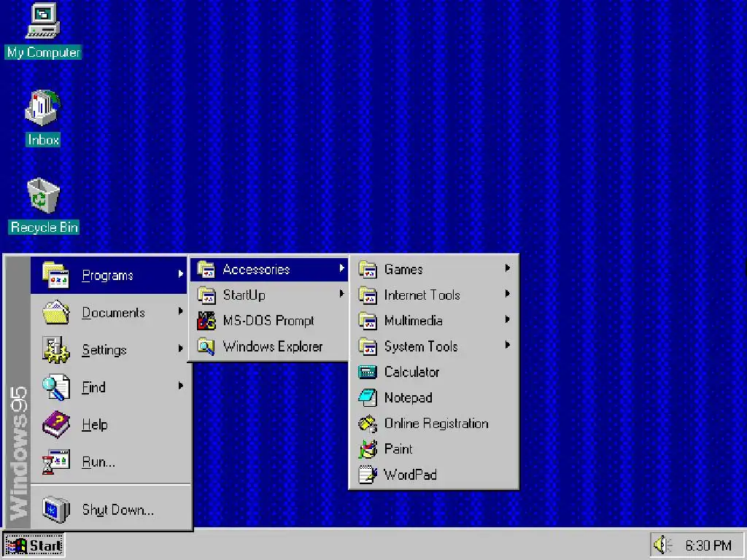Open volume control from tray speaker icon
The width and height of the screenshot is (747, 560).
[662, 545]
